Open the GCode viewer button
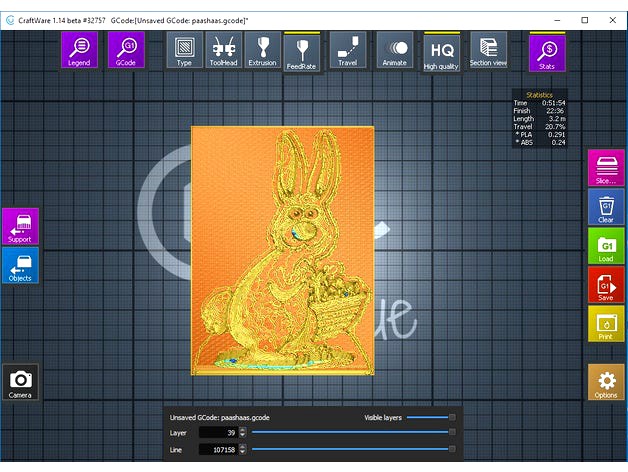Viewport: 628px width, 472px height. tap(126, 50)
